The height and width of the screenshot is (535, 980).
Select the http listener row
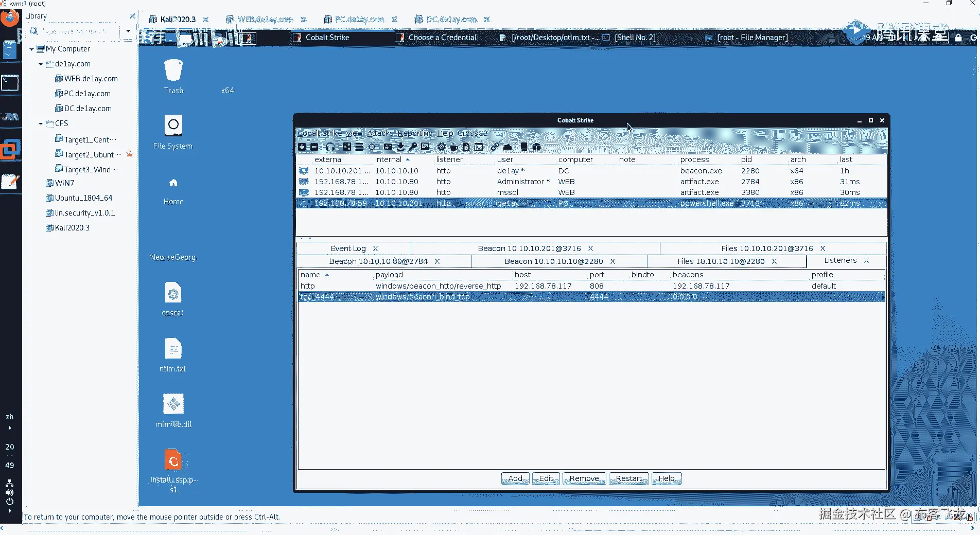click(x=591, y=286)
